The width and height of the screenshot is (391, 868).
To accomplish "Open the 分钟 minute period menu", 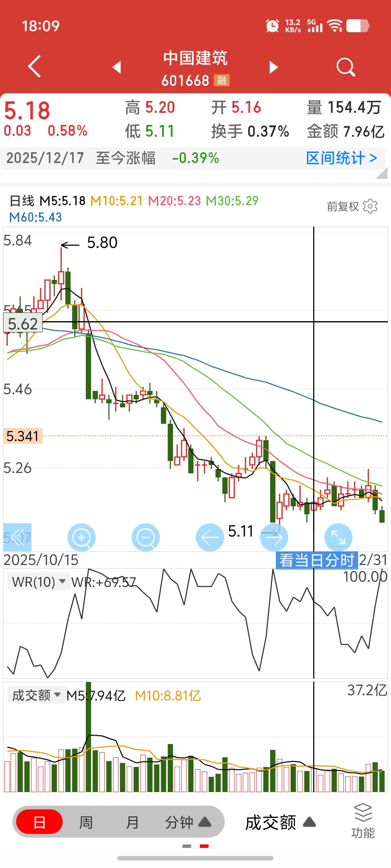I will tap(188, 822).
